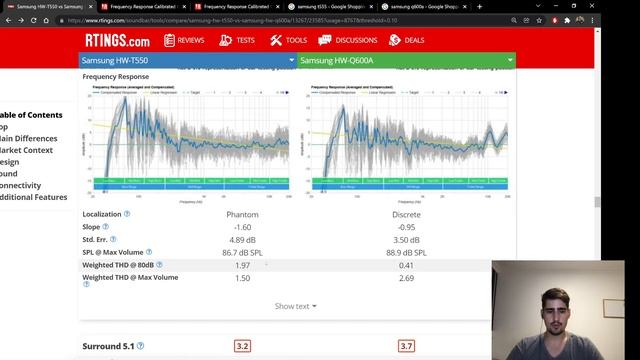Open the Tests menu
This screenshot has width=640, height=360.
point(237,40)
